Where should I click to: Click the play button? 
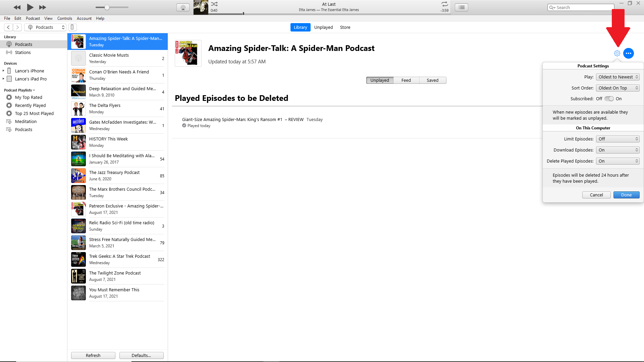(x=30, y=7)
